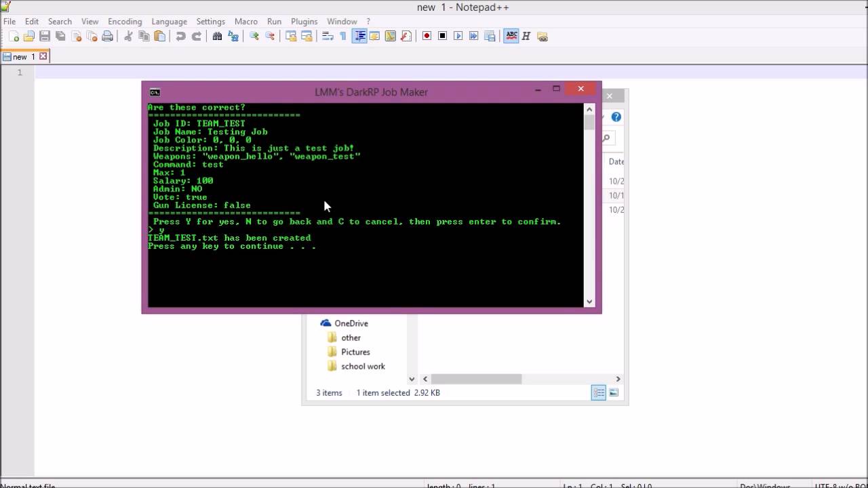The height and width of the screenshot is (488, 868).
Task: Paste using the clipboard toolbar icon
Action: 159,37
